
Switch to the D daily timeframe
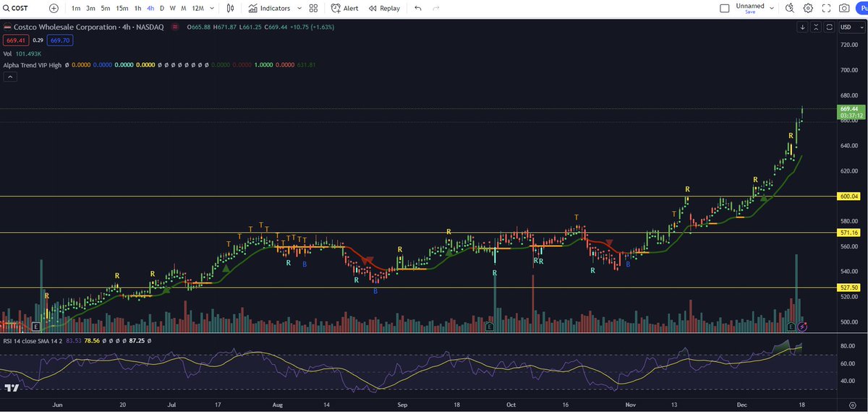tap(161, 8)
